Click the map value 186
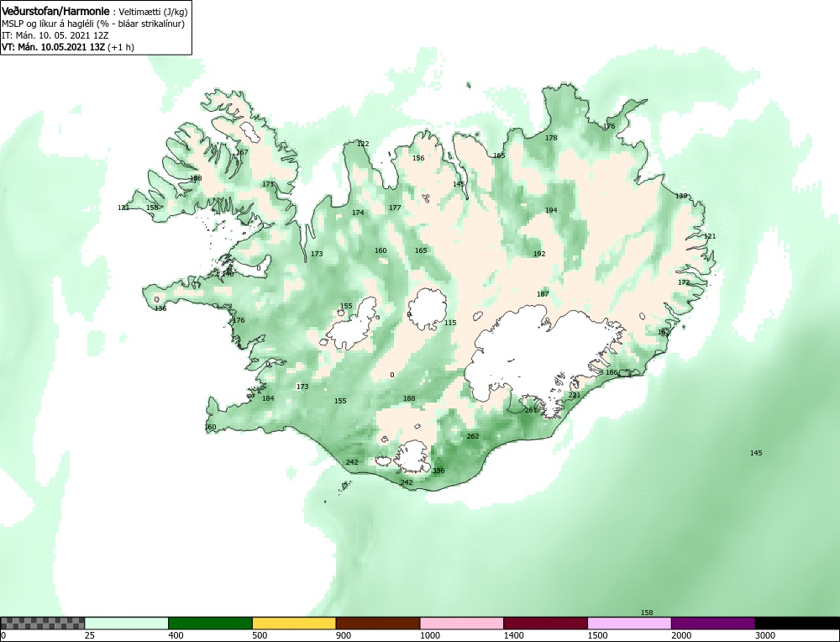 click(612, 372)
